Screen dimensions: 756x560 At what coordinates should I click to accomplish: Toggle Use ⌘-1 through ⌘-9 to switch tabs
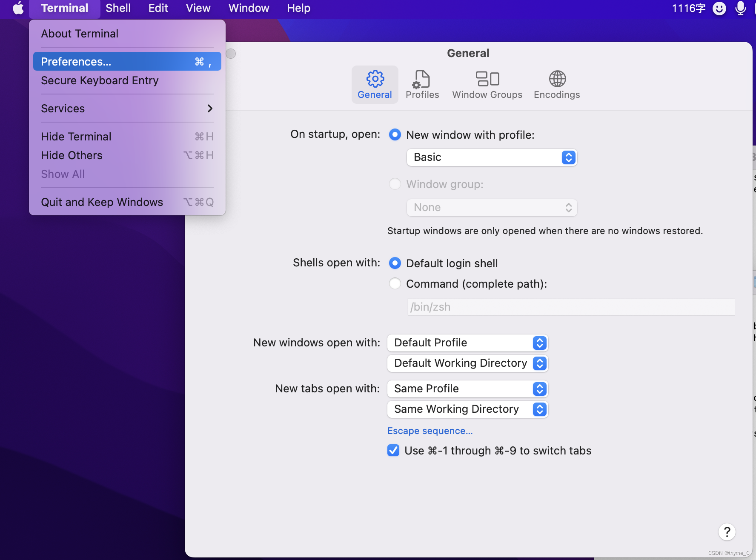(x=393, y=451)
